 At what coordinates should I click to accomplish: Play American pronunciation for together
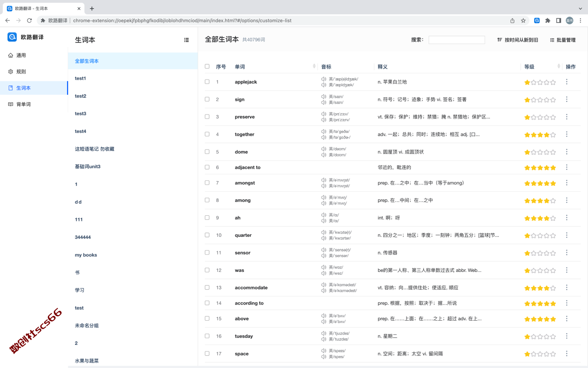point(324,138)
